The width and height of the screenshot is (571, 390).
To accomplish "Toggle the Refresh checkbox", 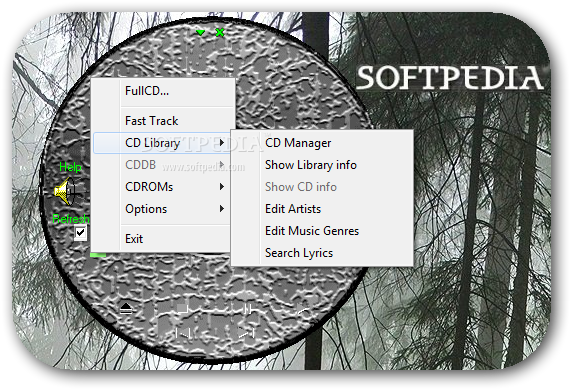I will tap(80, 233).
